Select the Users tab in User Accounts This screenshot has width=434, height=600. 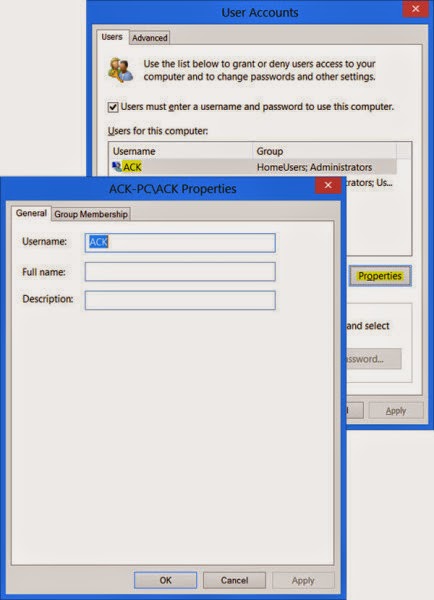112,37
